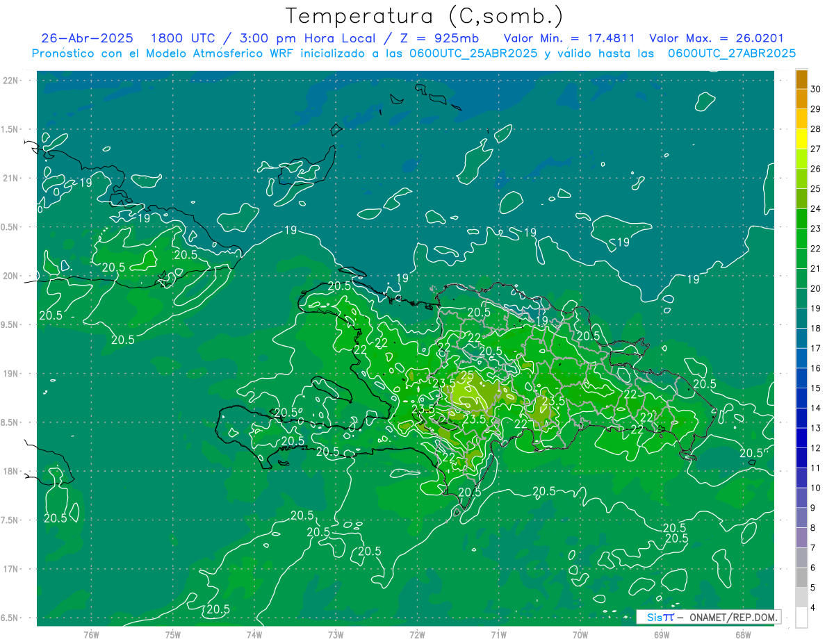Click the "18N" latitude label
This screenshot has height=644, width=834.
click(12, 472)
